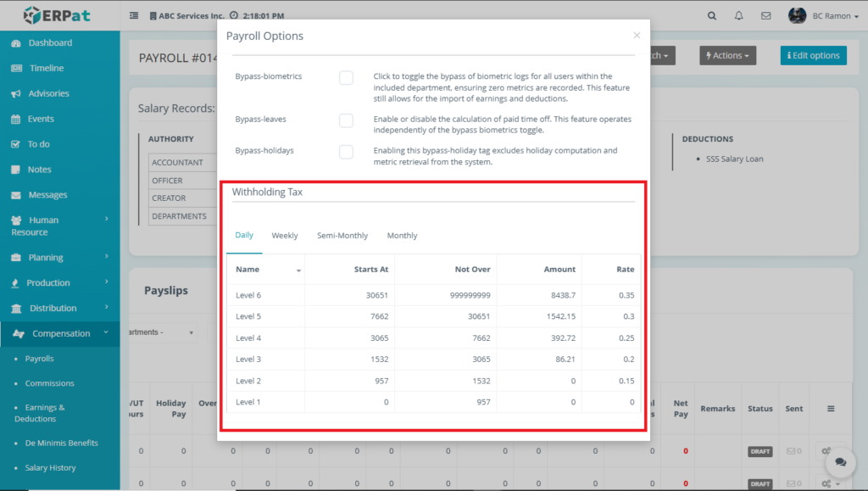The image size is (868, 491).
Task: Enable the Bypass-leaves checkbox
Action: tap(346, 120)
